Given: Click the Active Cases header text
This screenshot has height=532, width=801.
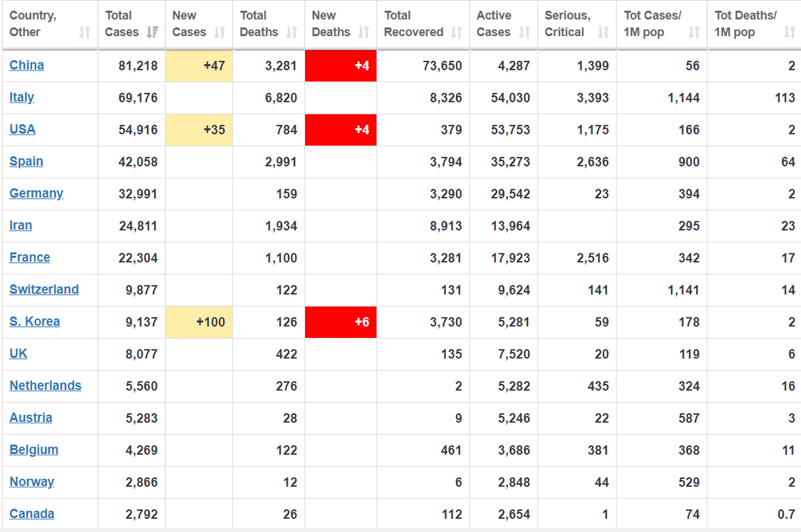Looking at the screenshot, I should 494,24.
